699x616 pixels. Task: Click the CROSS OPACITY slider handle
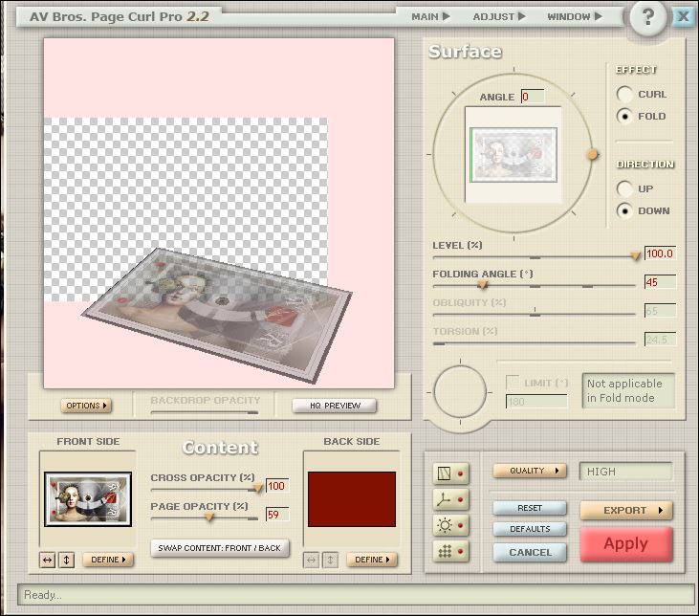pyautogui.click(x=257, y=489)
